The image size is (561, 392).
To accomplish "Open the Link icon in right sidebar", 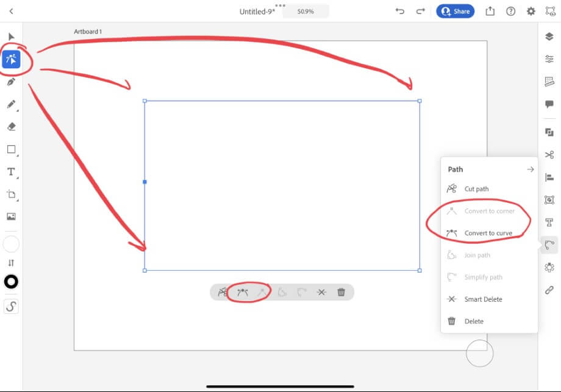I will pyautogui.click(x=549, y=290).
